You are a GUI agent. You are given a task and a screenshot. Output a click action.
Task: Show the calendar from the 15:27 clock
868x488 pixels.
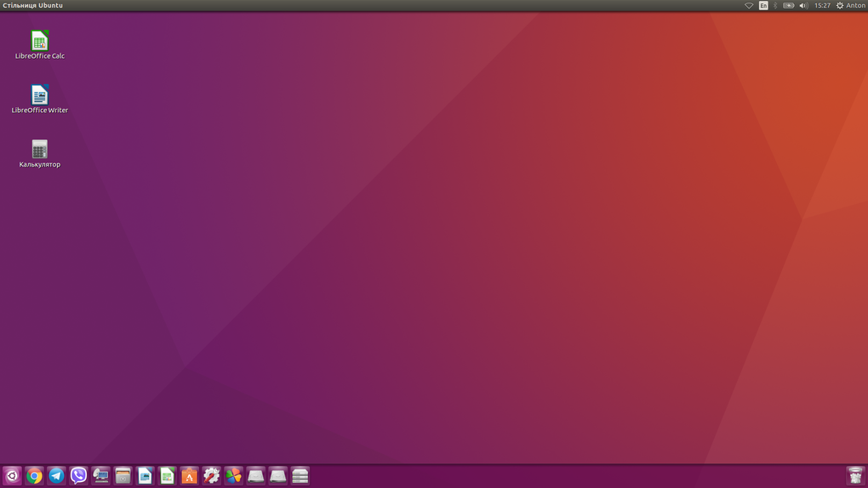[x=823, y=6]
